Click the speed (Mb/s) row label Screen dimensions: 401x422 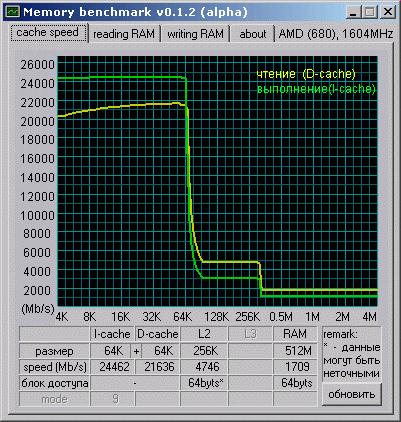pos(54,367)
